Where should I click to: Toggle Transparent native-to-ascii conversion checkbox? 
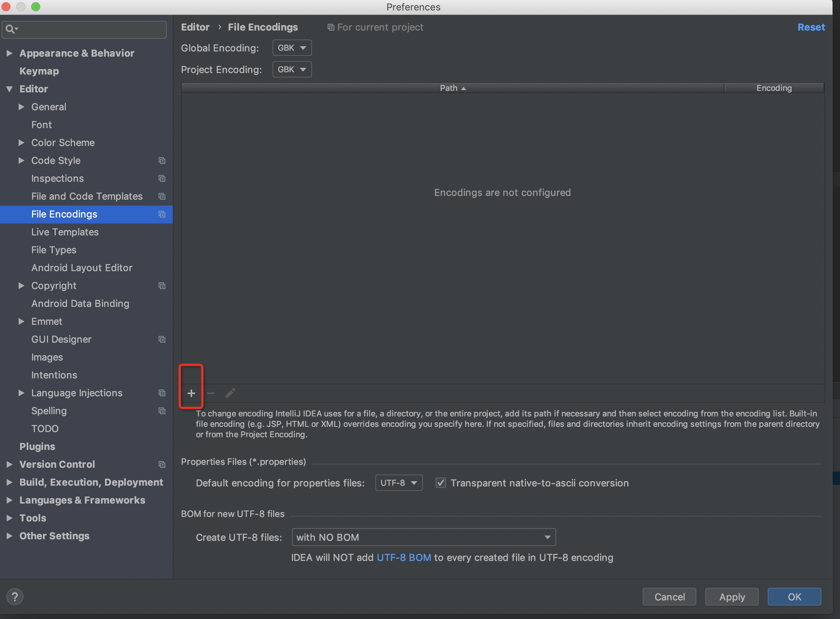441,483
